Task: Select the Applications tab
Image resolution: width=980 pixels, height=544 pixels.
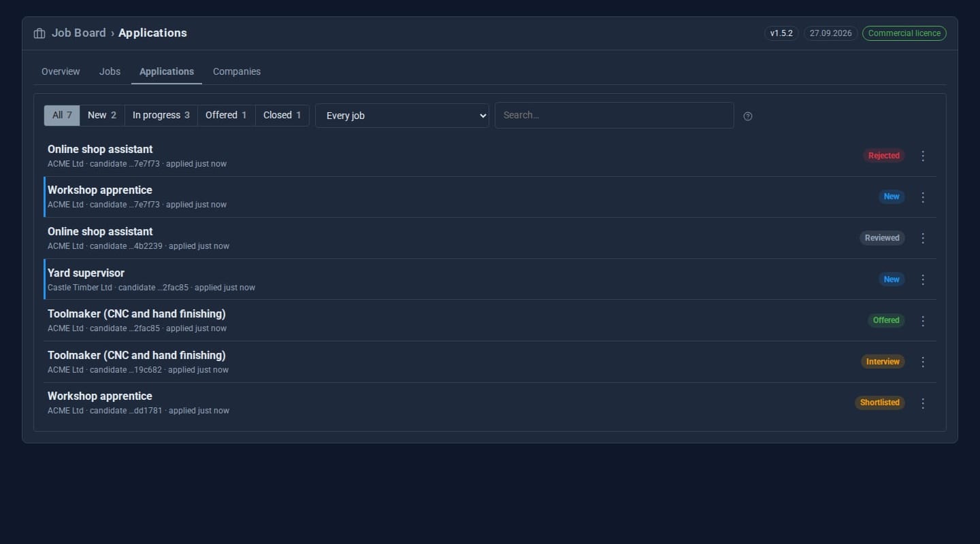Action: coord(167,71)
